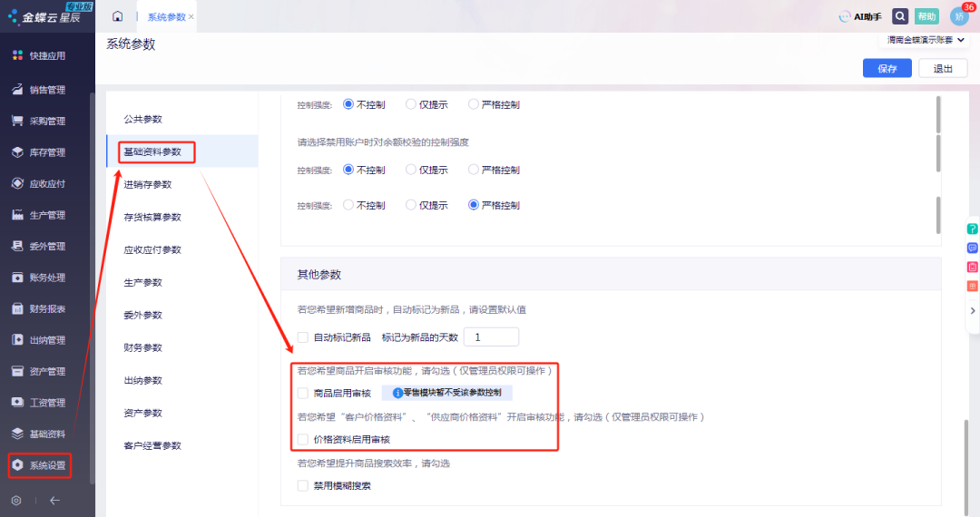Enable 自动标记新品 checkbox
Image resolution: width=980 pixels, height=517 pixels.
coord(303,337)
